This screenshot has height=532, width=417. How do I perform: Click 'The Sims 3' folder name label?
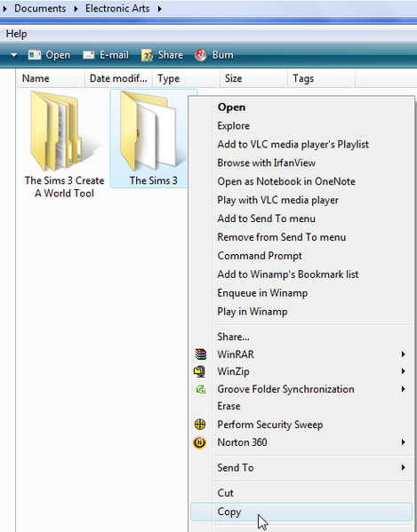(153, 180)
